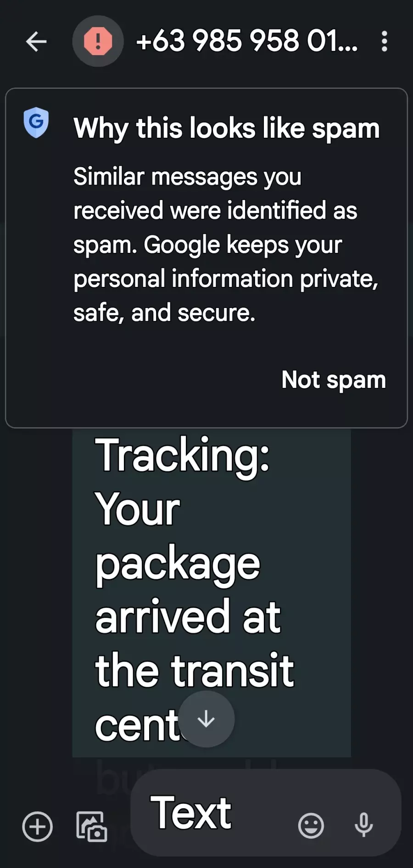Open the emoji picker
Viewport: 413px width, 868px height.
pos(311,826)
